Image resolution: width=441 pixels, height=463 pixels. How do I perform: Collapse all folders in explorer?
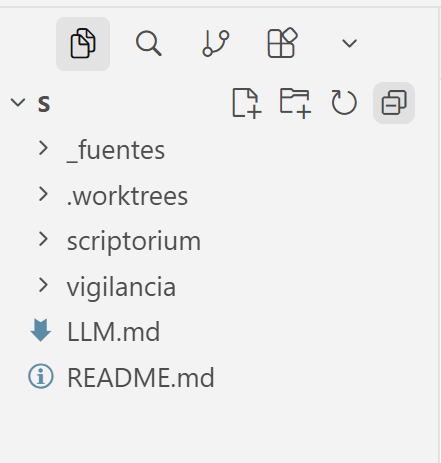[394, 103]
